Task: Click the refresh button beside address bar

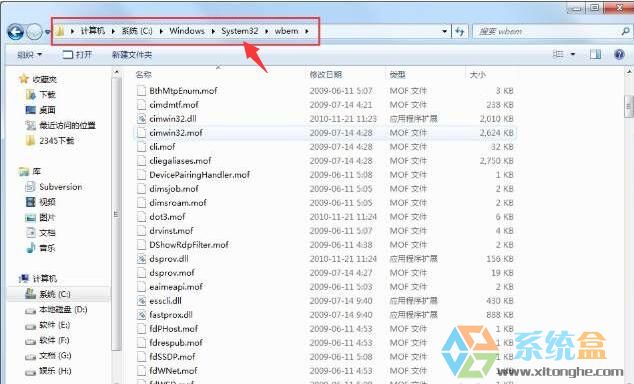Action: 459,31
